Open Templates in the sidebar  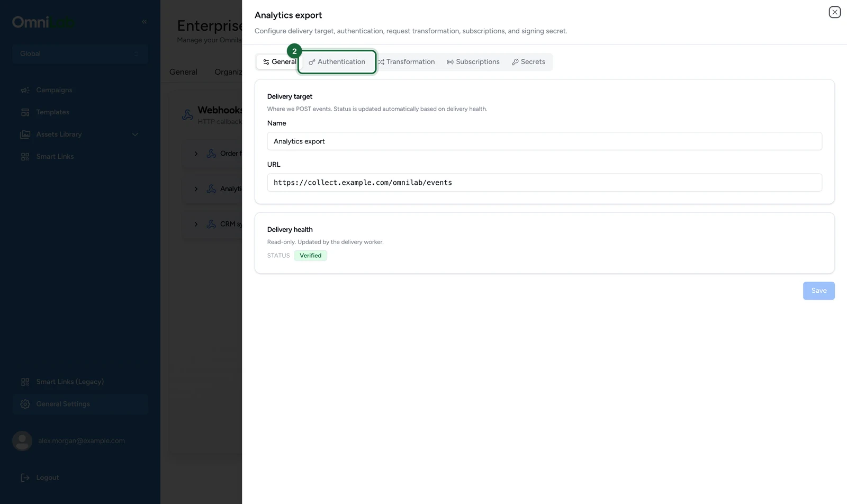coord(80,112)
